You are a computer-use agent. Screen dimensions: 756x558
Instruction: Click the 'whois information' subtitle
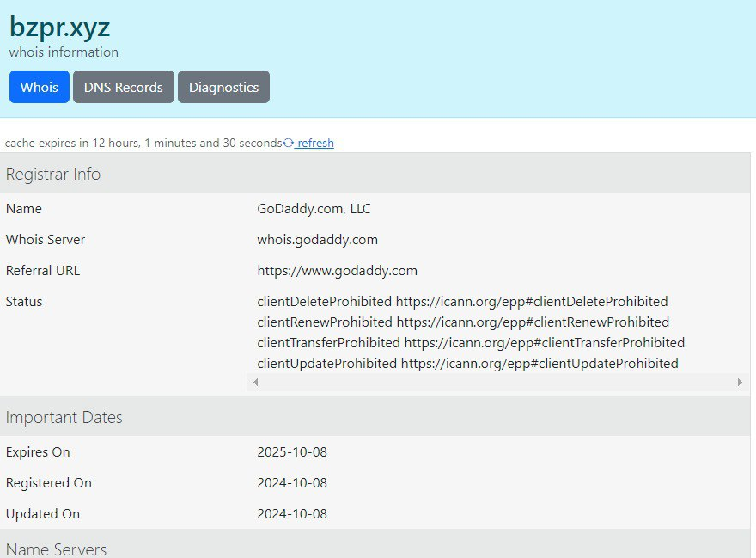64,52
